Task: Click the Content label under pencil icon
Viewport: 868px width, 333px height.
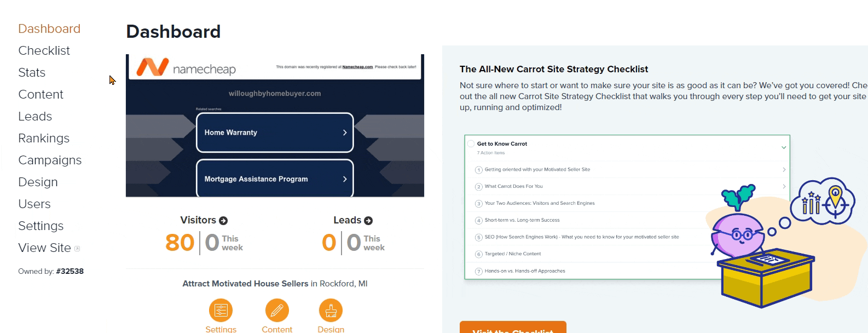Action: click(x=277, y=329)
